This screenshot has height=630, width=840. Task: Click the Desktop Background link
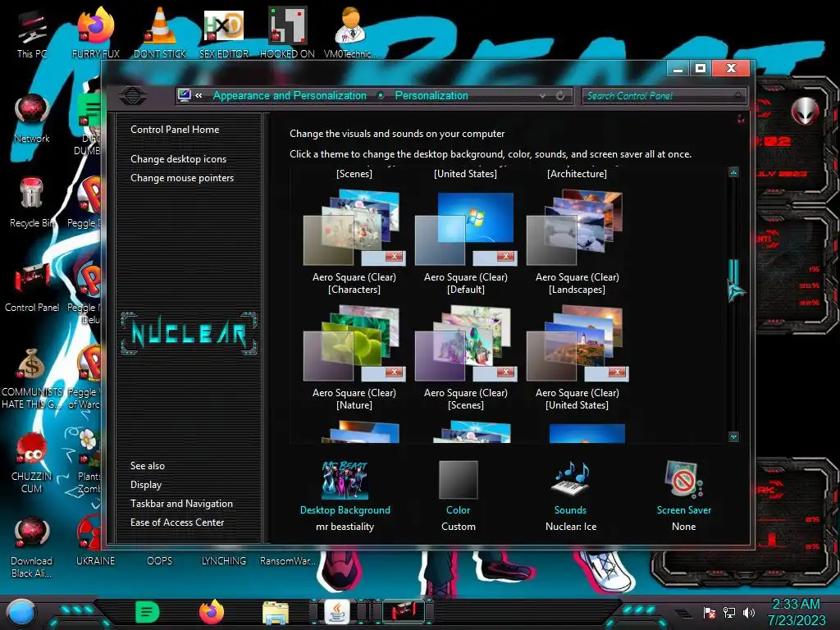345,510
